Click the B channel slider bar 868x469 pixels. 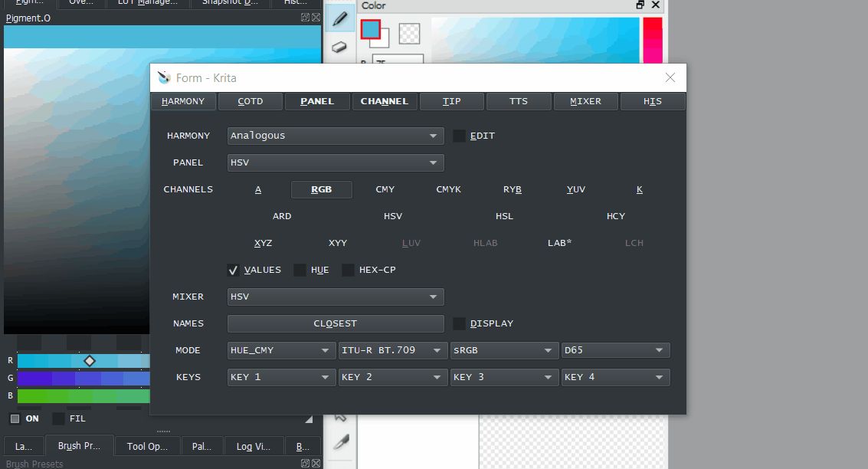84,396
